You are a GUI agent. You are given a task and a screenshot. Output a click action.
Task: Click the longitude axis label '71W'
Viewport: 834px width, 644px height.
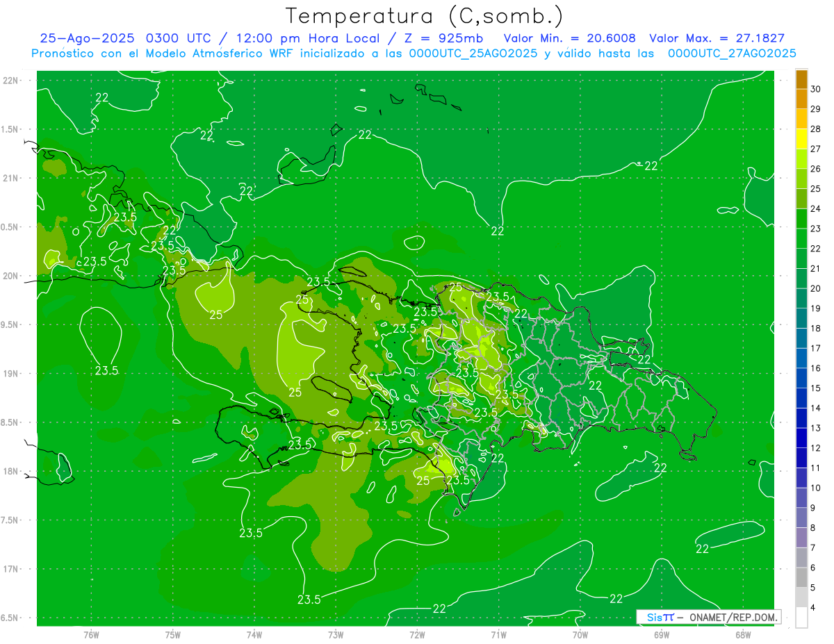pyautogui.click(x=498, y=635)
